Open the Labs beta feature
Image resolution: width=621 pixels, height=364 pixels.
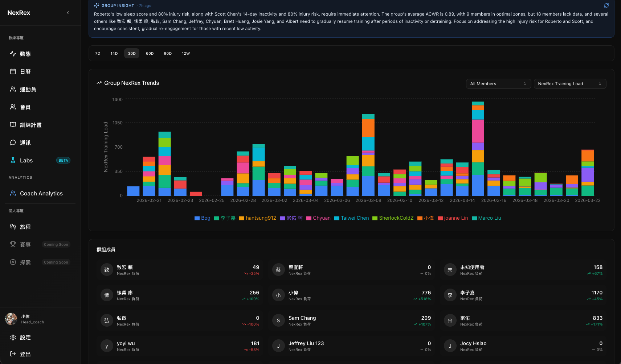pyautogui.click(x=25, y=160)
